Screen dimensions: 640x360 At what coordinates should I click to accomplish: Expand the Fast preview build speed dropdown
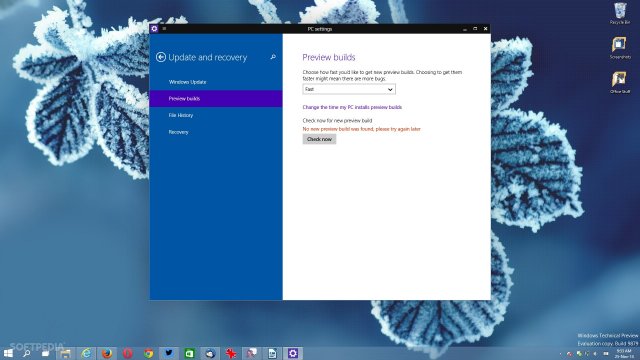[x=349, y=89]
